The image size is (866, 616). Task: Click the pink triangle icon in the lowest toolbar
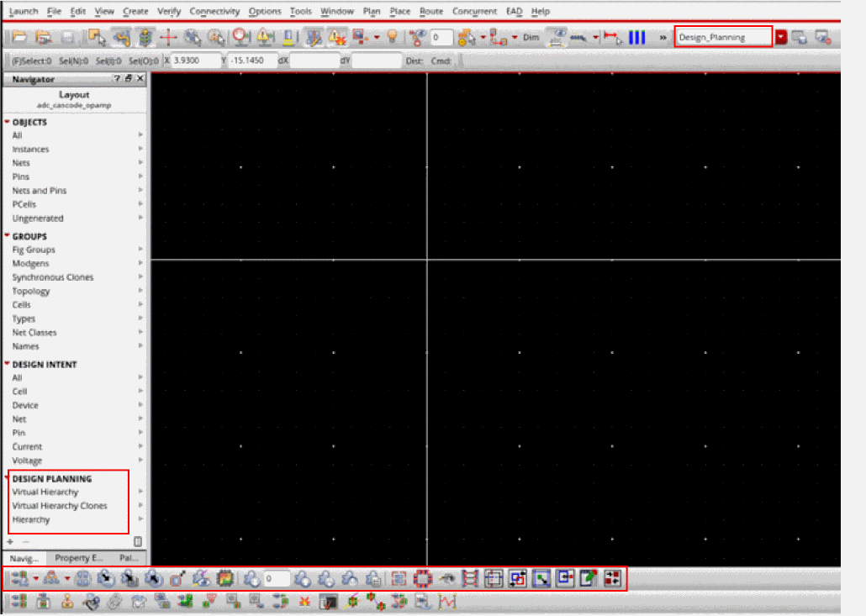(x=209, y=602)
